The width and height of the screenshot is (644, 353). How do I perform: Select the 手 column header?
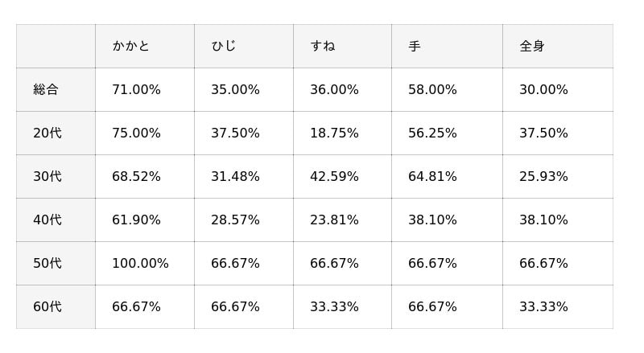415,46
